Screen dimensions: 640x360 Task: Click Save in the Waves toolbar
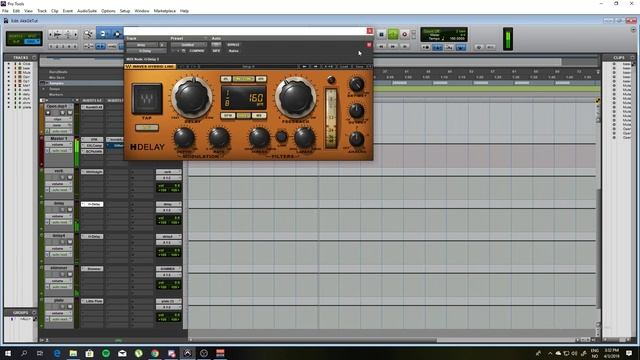359,66
